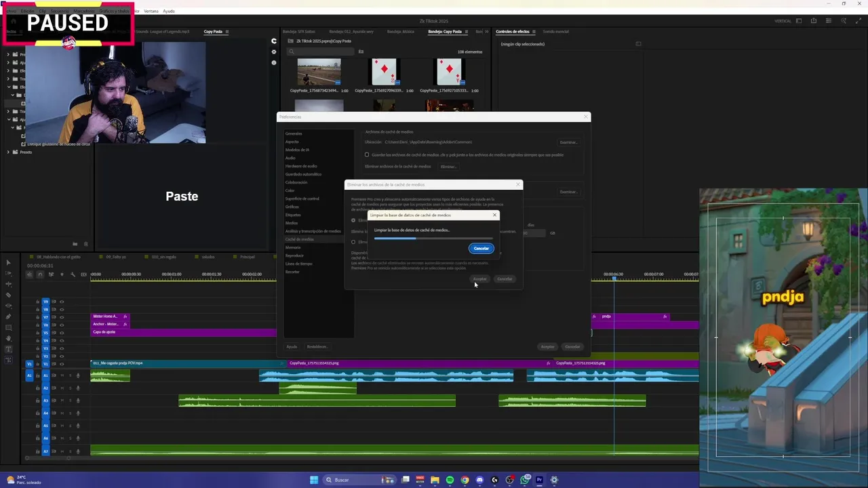Screen dimensions: 868x488
Task: Toggle lock on track V6
Action: click(x=37, y=325)
